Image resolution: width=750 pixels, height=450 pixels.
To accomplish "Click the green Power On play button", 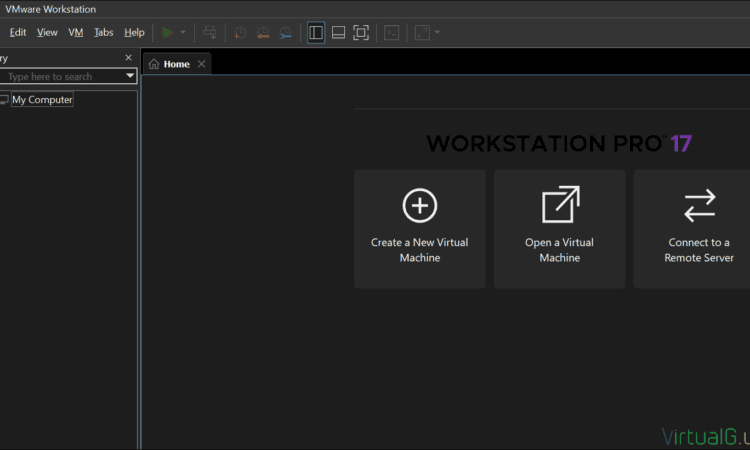I will pyautogui.click(x=167, y=32).
